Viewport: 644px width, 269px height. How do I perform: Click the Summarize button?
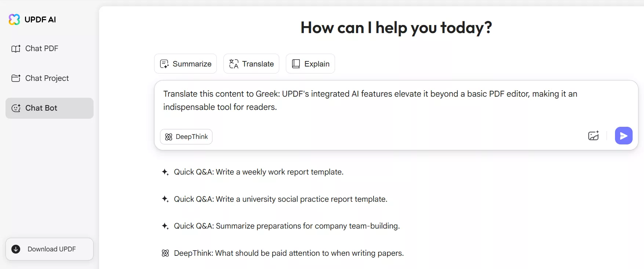tap(185, 64)
